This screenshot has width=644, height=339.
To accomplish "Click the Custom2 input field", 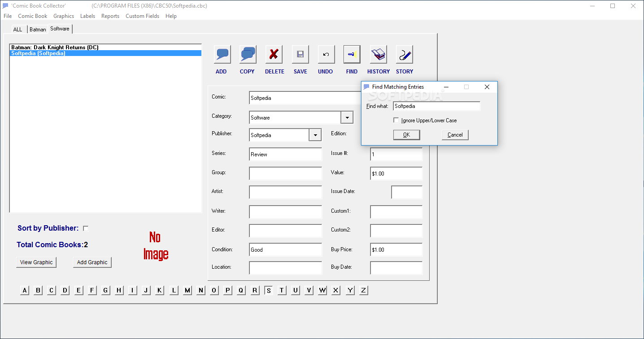I will [x=396, y=231].
